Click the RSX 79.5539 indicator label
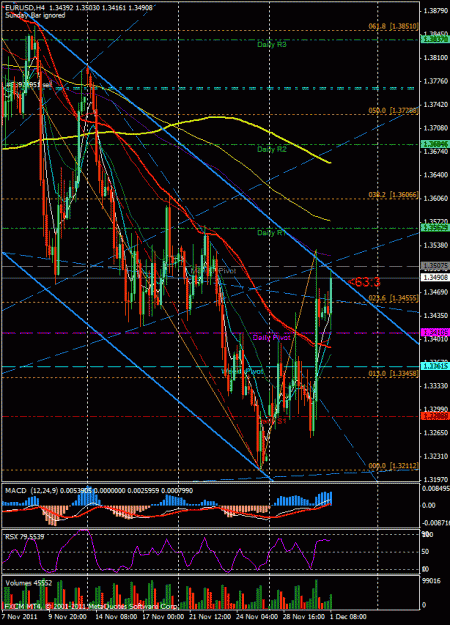 [24, 537]
